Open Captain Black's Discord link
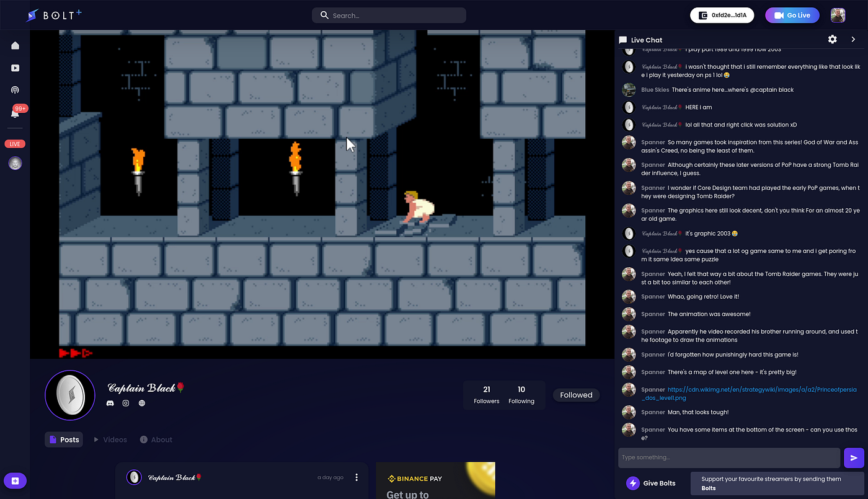868x499 pixels. tap(110, 404)
